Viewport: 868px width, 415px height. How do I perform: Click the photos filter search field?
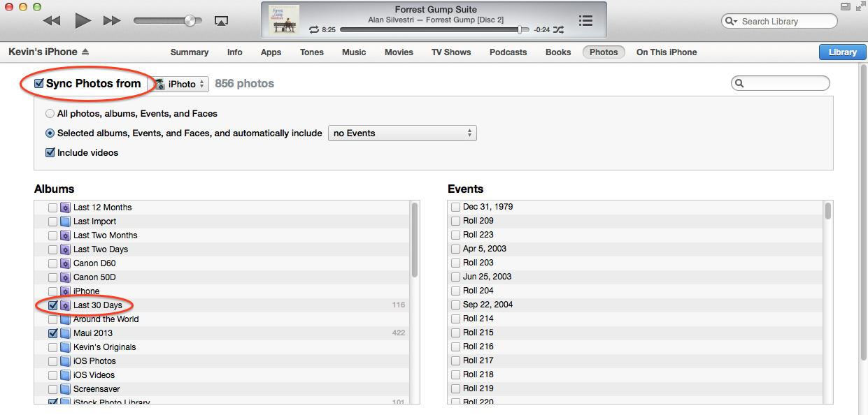pyautogui.click(x=781, y=84)
